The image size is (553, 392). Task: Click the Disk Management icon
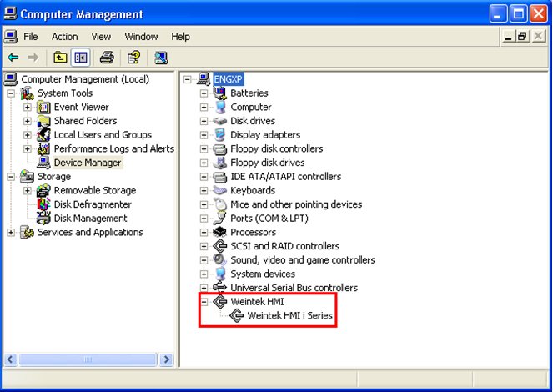43,218
